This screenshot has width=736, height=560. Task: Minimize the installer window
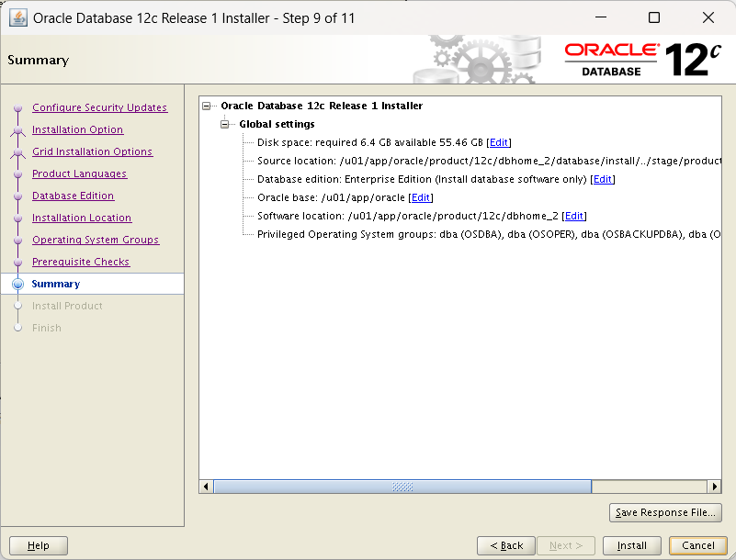pos(601,17)
